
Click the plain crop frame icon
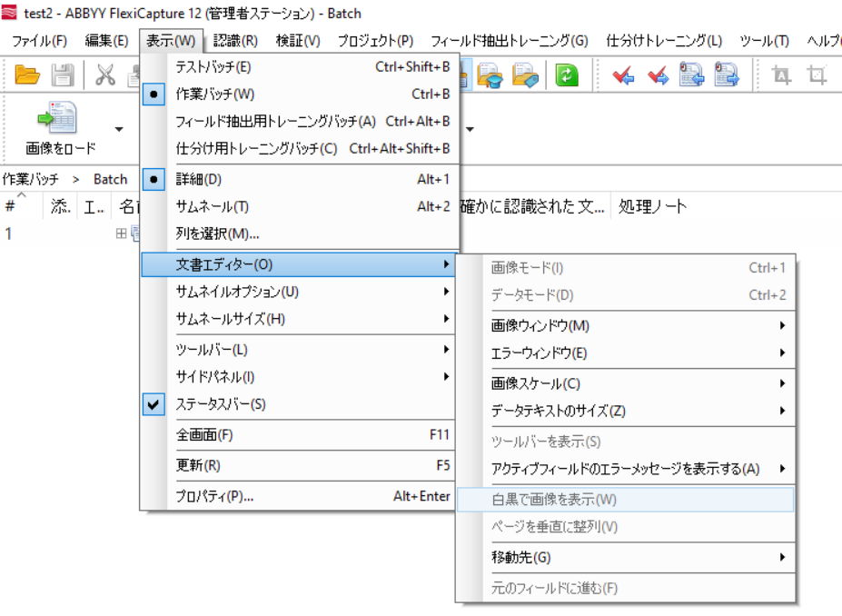click(x=817, y=75)
